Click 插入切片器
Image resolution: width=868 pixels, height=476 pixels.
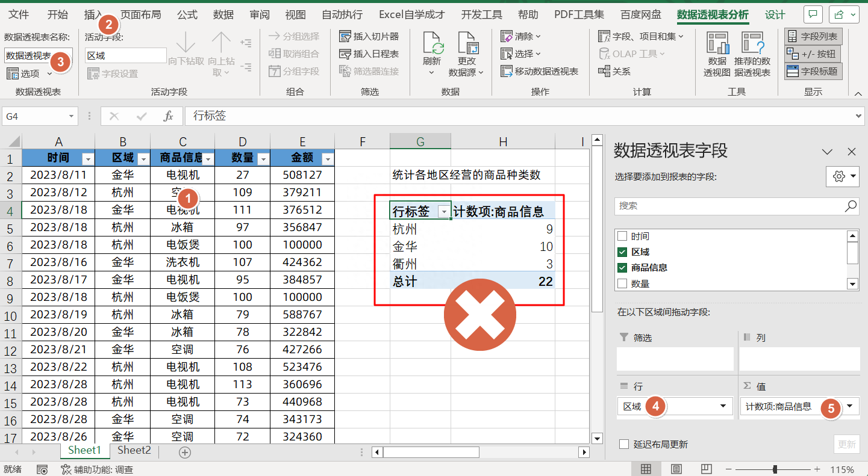pos(369,37)
